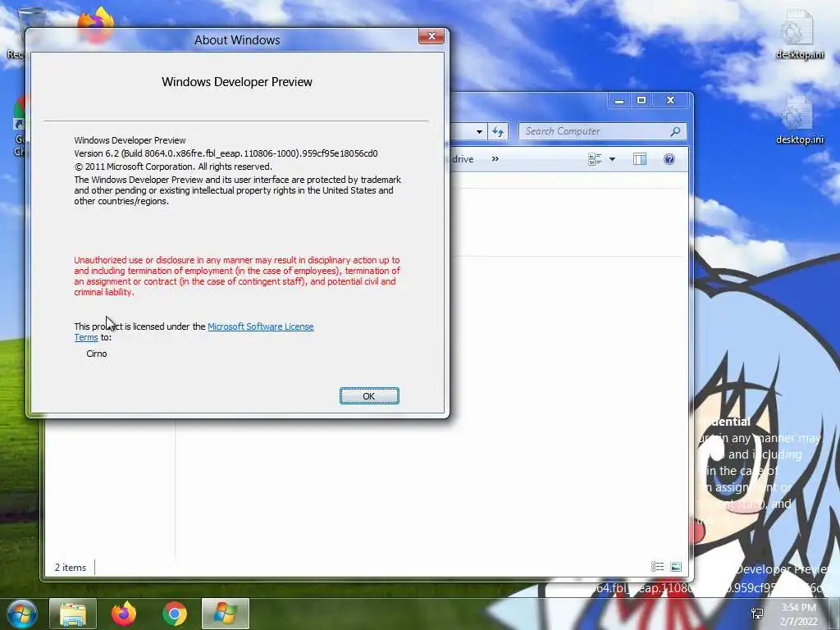Close the Explorer window

pyautogui.click(x=670, y=101)
